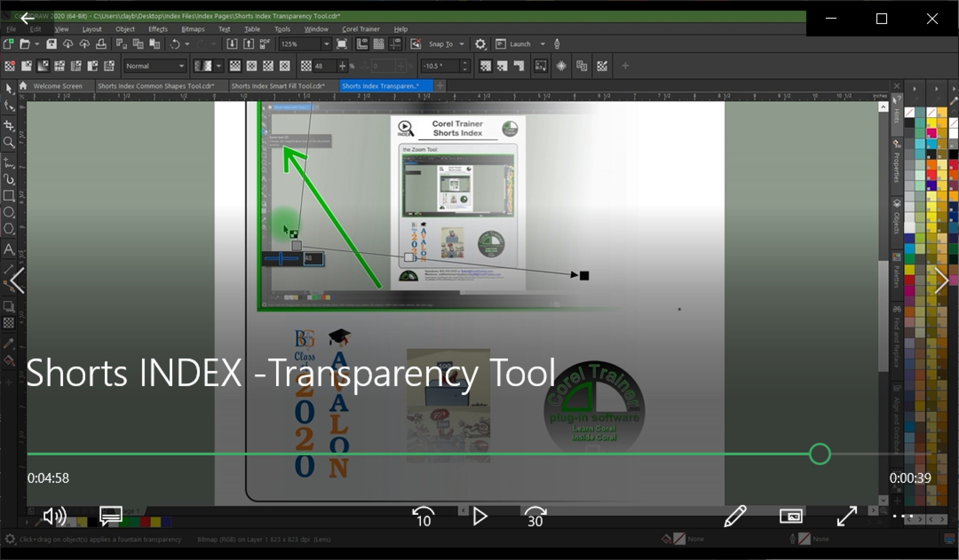959x560 pixels.
Task: Open the Bitmaps menu
Action: 193,29
